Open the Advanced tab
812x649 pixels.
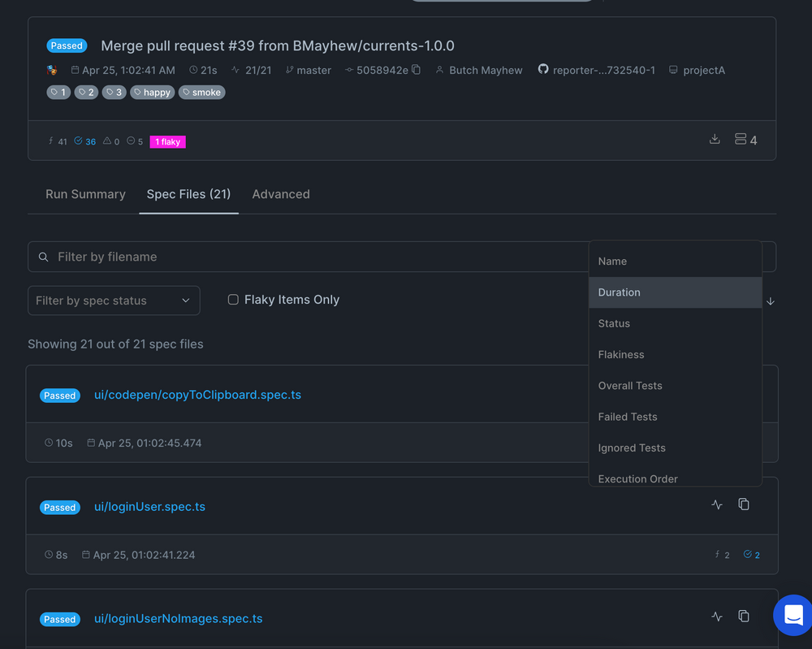pos(281,194)
